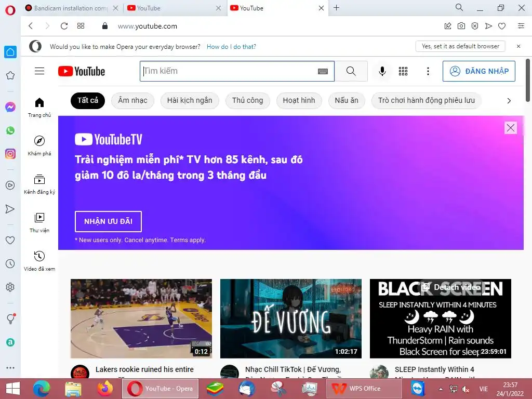The image size is (532, 399).
Task: Open WhatsApp in Opera sidebar
Action: click(10, 130)
